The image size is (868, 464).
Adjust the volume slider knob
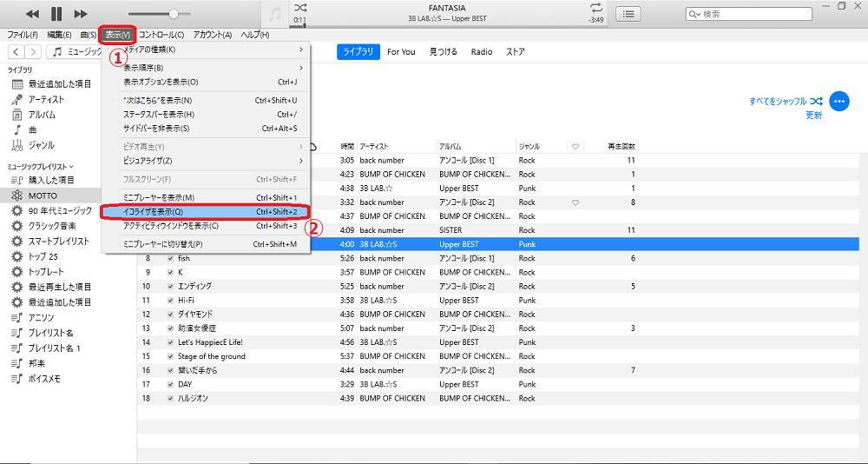174,14
